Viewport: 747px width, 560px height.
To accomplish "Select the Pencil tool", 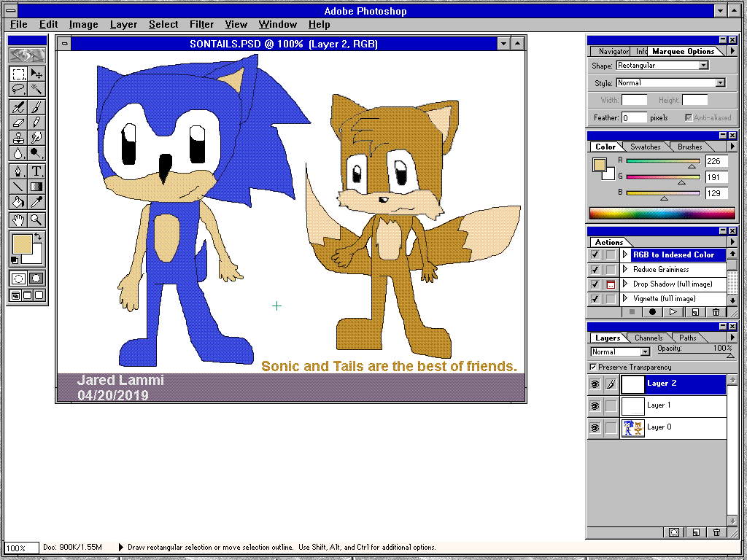I will click(x=36, y=122).
